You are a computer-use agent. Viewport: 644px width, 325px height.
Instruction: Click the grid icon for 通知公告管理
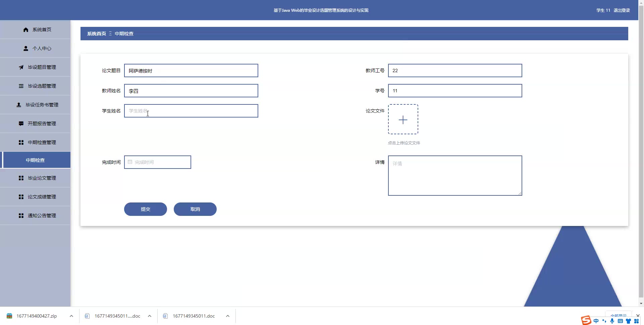(x=21, y=216)
